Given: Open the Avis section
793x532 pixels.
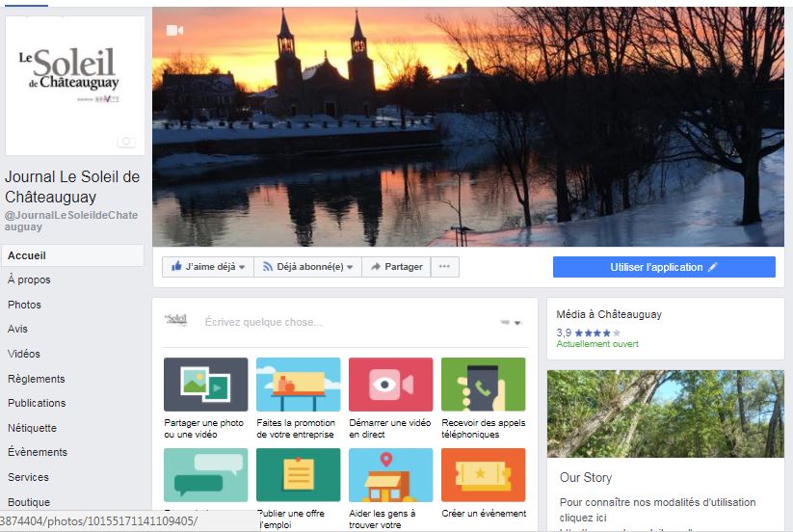Looking at the screenshot, I should click(x=17, y=329).
